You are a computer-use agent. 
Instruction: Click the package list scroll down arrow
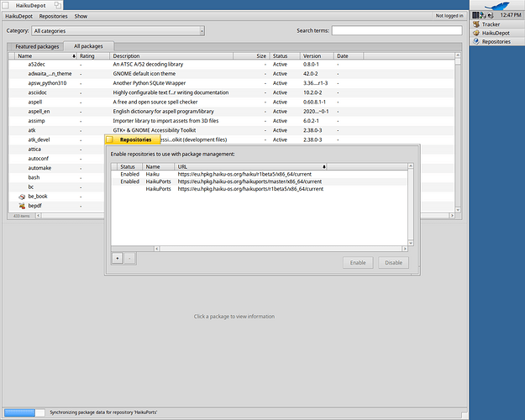tap(458, 210)
